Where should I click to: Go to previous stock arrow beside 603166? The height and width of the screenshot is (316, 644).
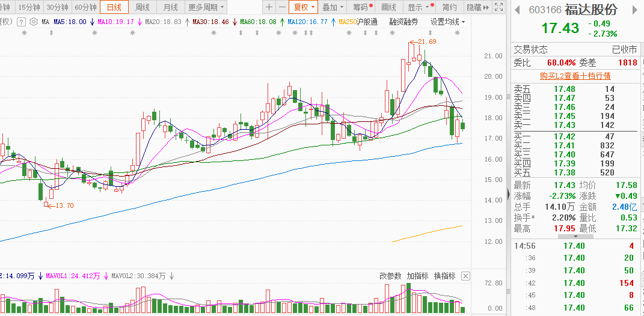[x=518, y=10]
